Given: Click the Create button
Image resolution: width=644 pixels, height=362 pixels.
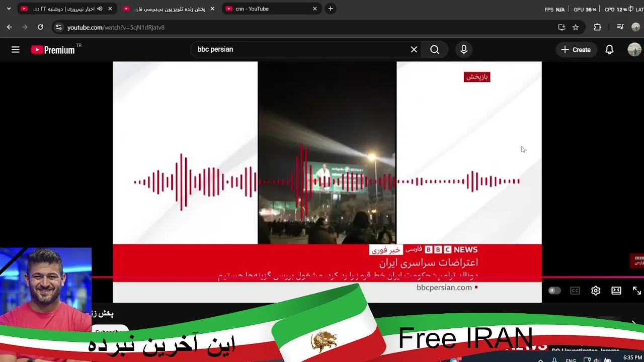Looking at the screenshot, I should [x=576, y=49].
